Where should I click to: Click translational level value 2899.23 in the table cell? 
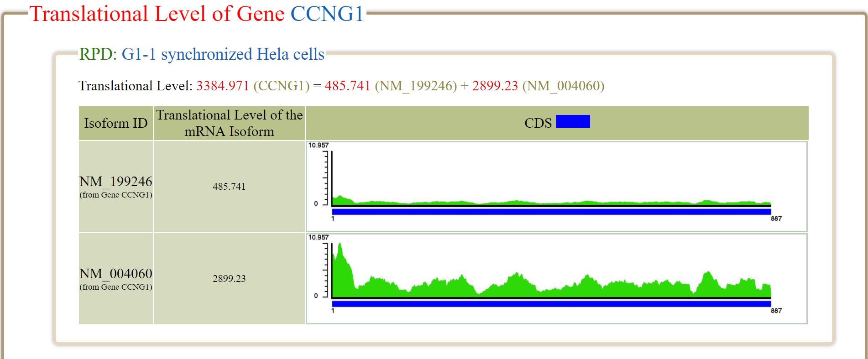[x=229, y=279]
